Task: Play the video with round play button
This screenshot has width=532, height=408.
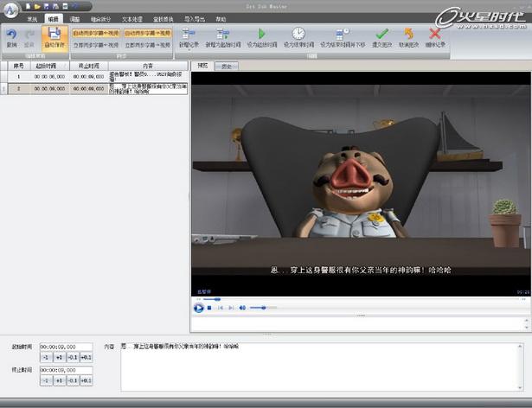Action: 198,308
